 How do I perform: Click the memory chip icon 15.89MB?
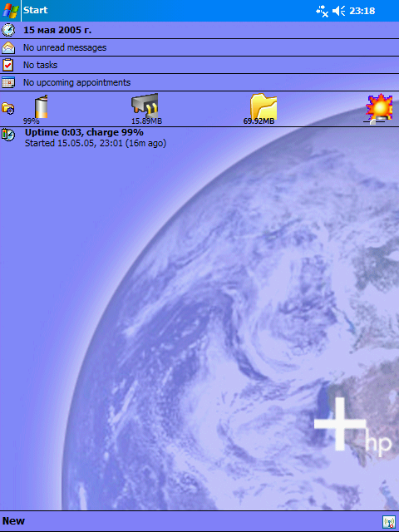point(145,106)
